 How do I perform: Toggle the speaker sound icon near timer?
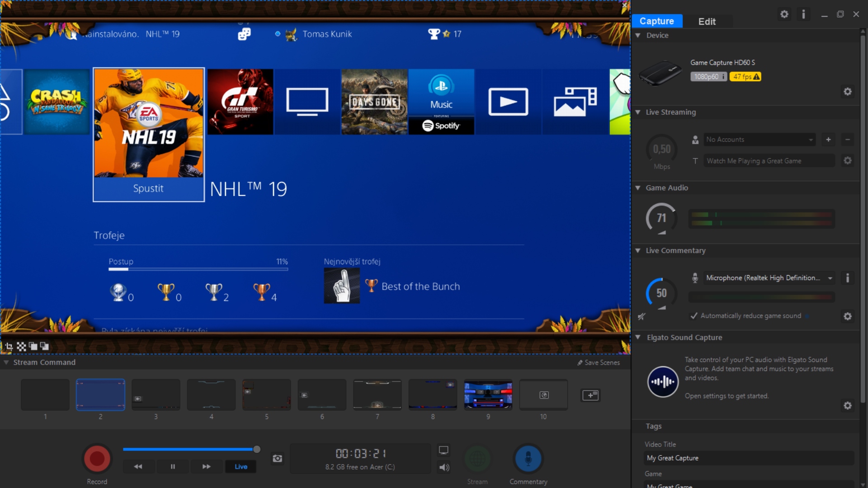click(x=444, y=467)
